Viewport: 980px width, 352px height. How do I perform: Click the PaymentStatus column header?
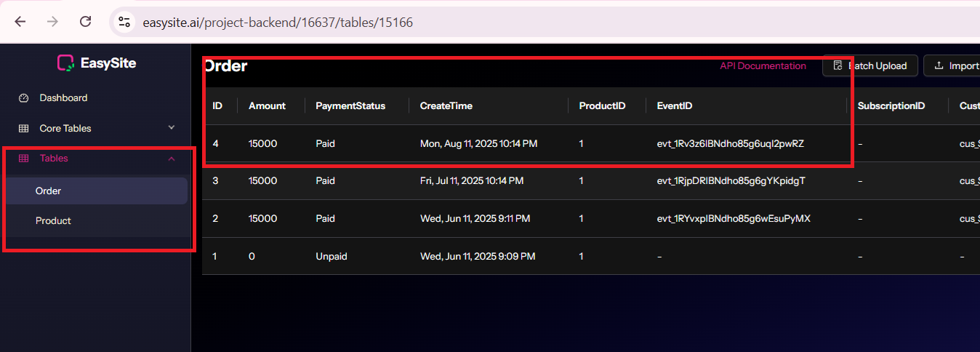pyautogui.click(x=350, y=105)
